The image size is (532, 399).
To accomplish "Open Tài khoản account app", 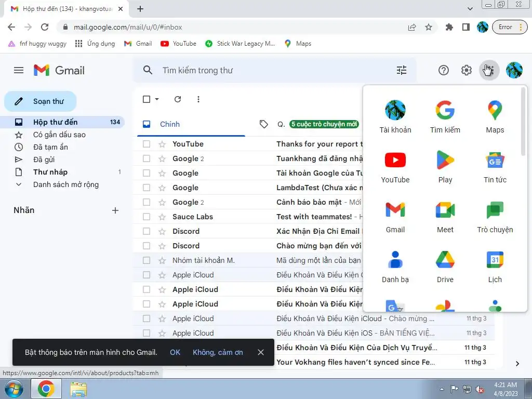I will tap(395, 117).
